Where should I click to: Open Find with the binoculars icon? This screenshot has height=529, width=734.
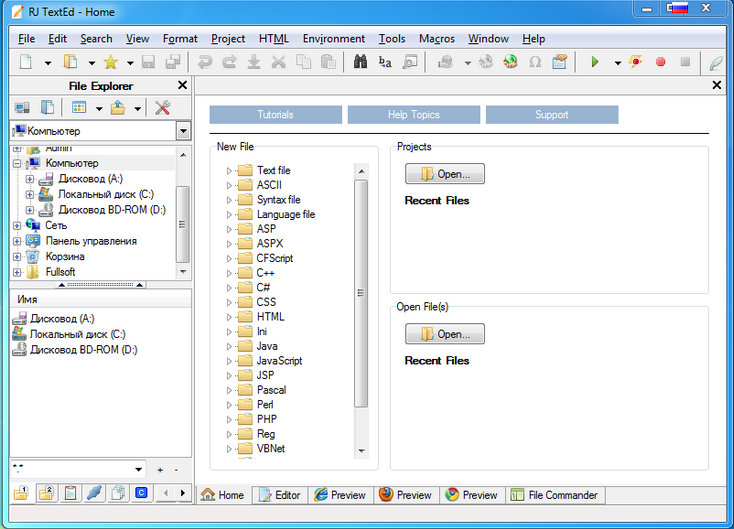360,62
